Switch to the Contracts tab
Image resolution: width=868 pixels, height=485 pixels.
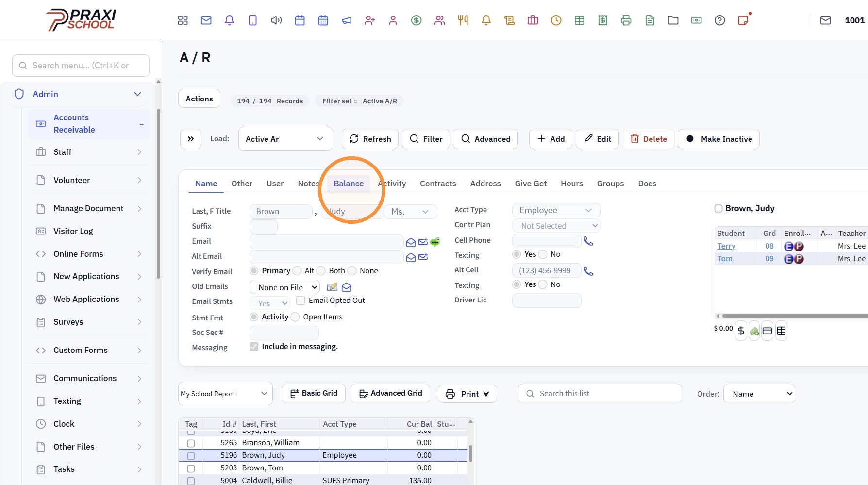pyautogui.click(x=438, y=184)
